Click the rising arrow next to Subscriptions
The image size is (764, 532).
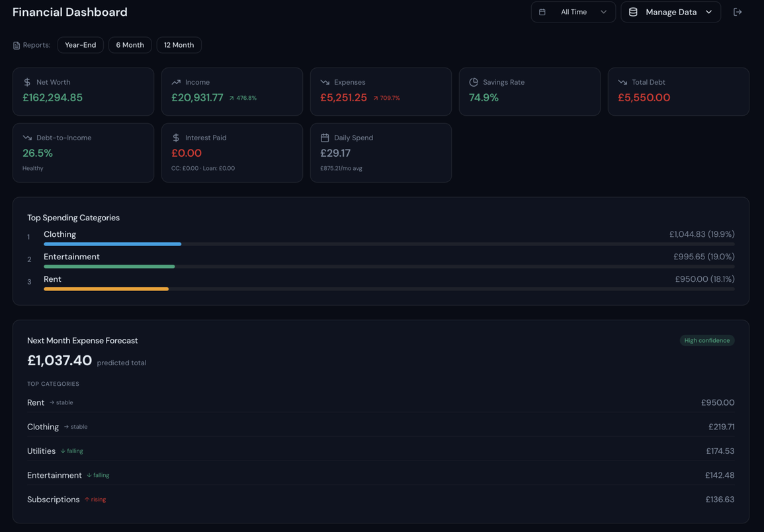coord(87,500)
